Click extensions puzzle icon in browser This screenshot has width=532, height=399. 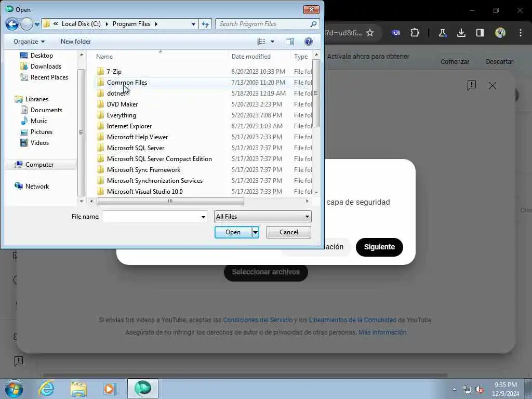[x=415, y=33]
